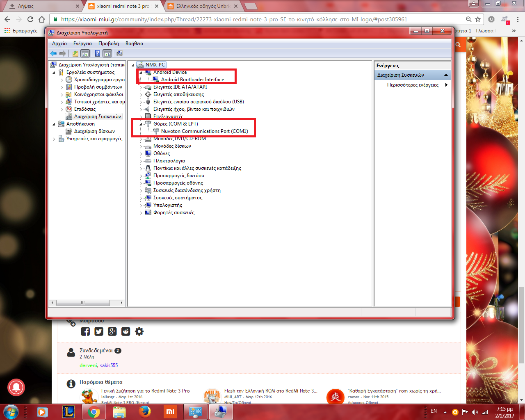The width and height of the screenshot is (525, 420).
Task: Open the sakis555 user profile link
Action: click(x=109, y=365)
